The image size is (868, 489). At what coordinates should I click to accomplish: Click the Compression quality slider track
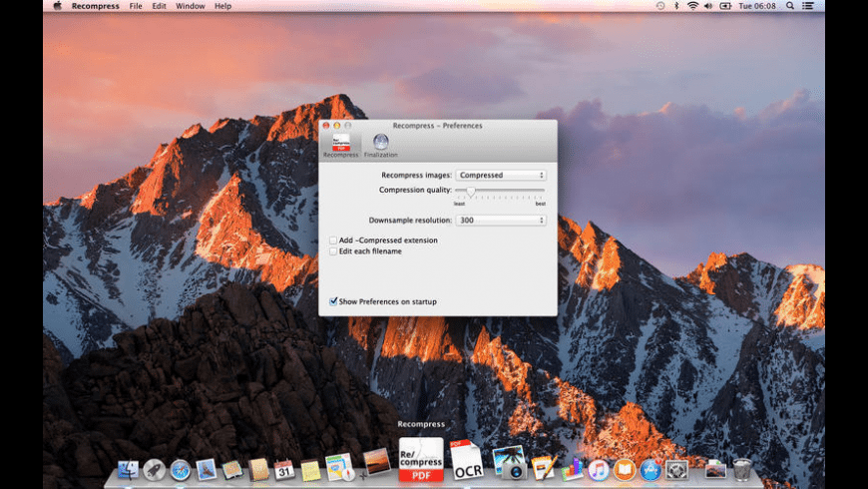(500, 190)
